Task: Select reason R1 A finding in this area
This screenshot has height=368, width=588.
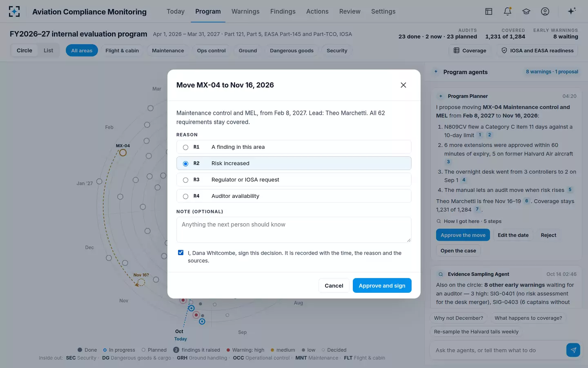Action: [294, 147]
